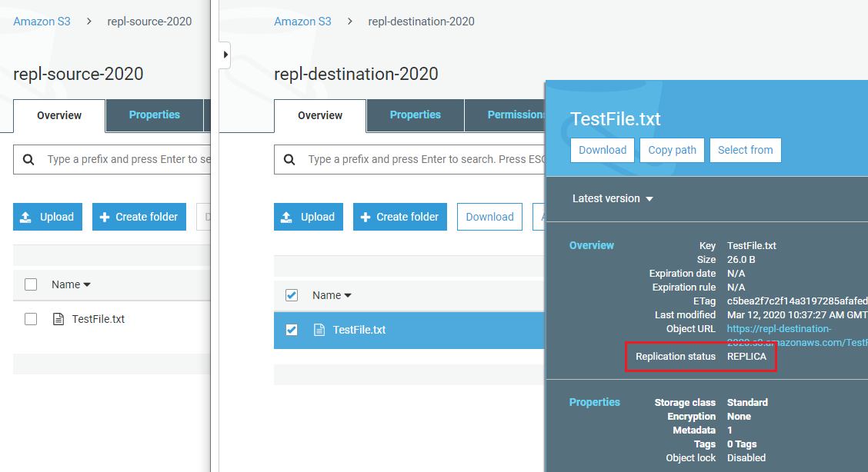
Task: Open Overview section link in details panel
Action: [591, 245]
